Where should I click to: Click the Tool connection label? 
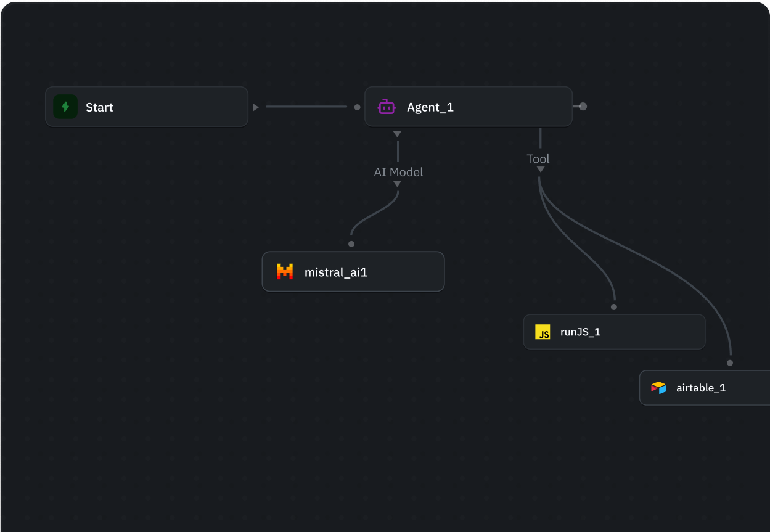(538, 158)
